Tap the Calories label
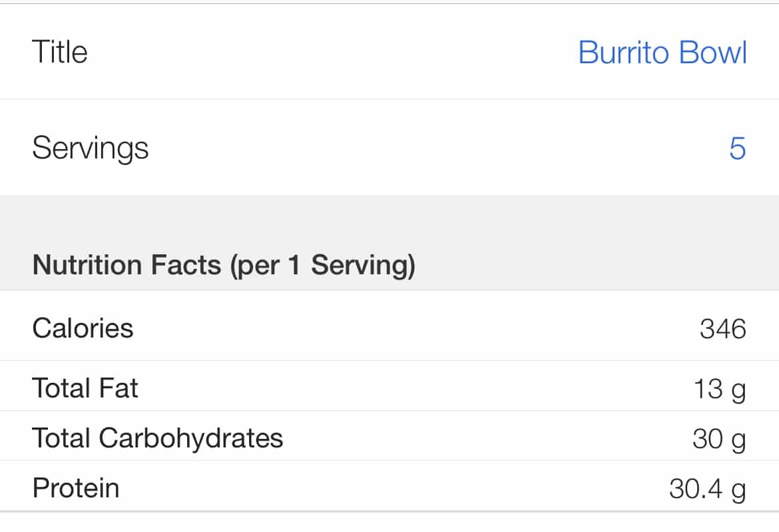The image size is (779, 532). (x=83, y=328)
